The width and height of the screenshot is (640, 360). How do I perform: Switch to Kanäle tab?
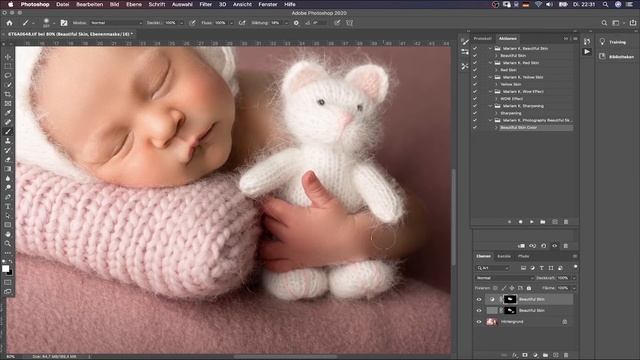tap(504, 256)
